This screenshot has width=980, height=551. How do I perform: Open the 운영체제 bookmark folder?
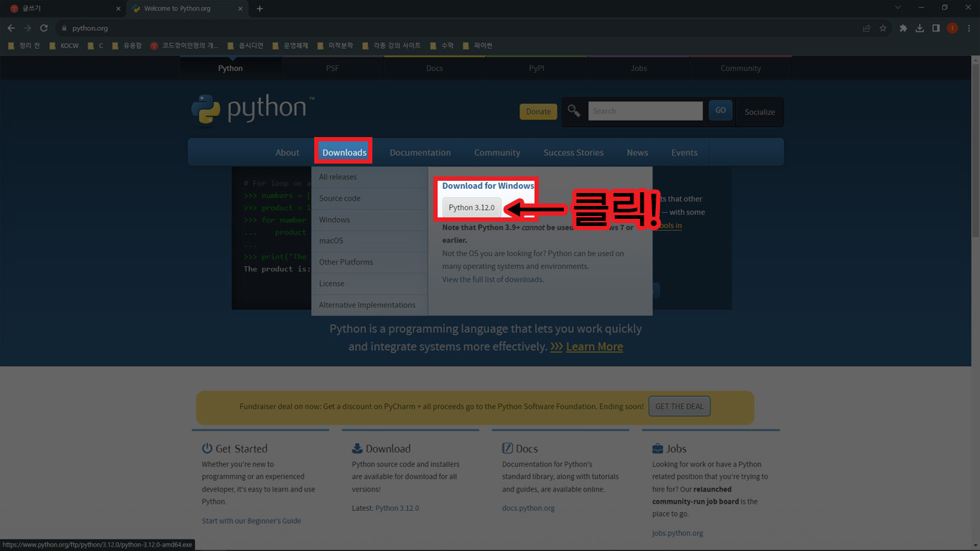(290, 45)
